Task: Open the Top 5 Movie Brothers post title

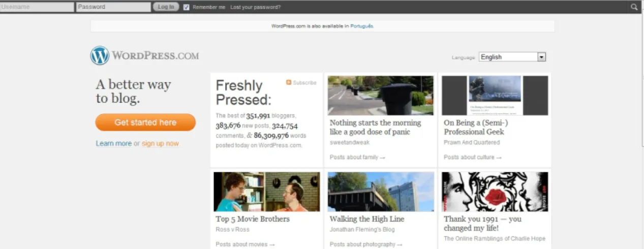Action: pos(253,219)
